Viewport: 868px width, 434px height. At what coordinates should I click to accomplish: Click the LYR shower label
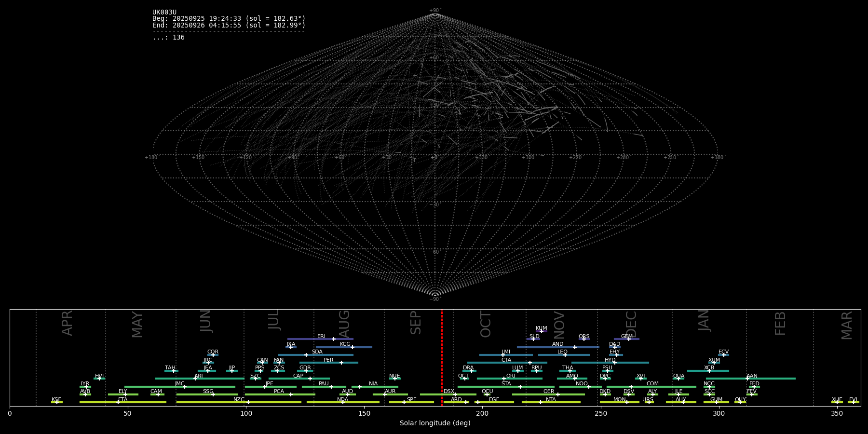click(x=85, y=384)
